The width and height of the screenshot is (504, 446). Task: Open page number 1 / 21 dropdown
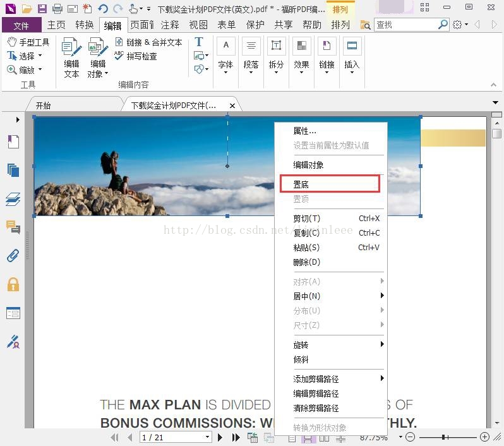[207, 437]
